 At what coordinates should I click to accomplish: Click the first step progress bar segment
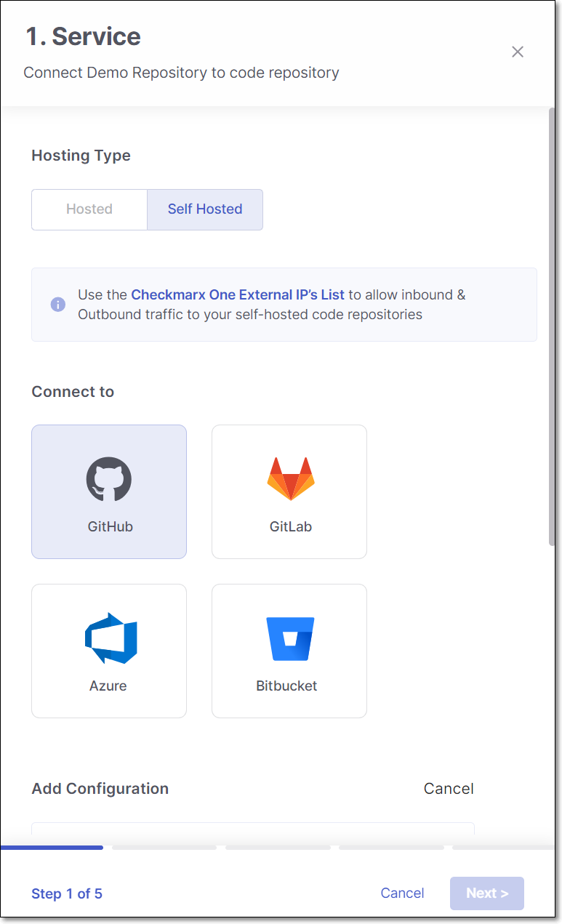coord(52,847)
